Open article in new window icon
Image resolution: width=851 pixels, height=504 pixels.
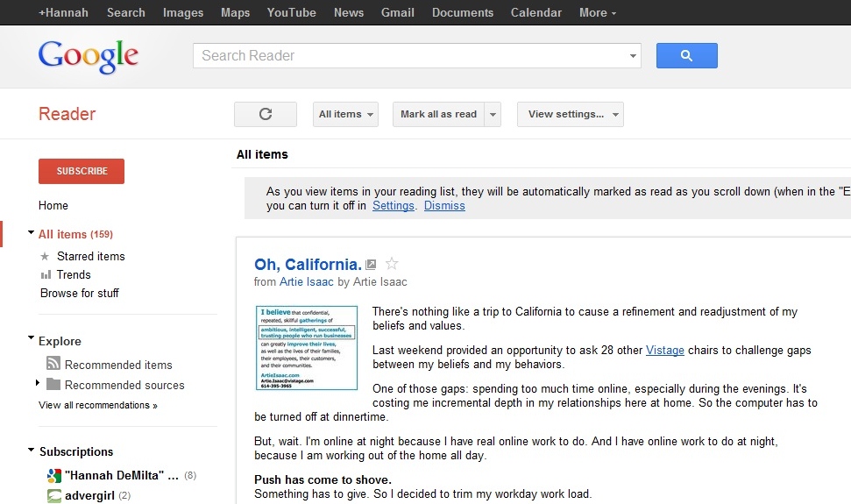(x=372, y=264)
